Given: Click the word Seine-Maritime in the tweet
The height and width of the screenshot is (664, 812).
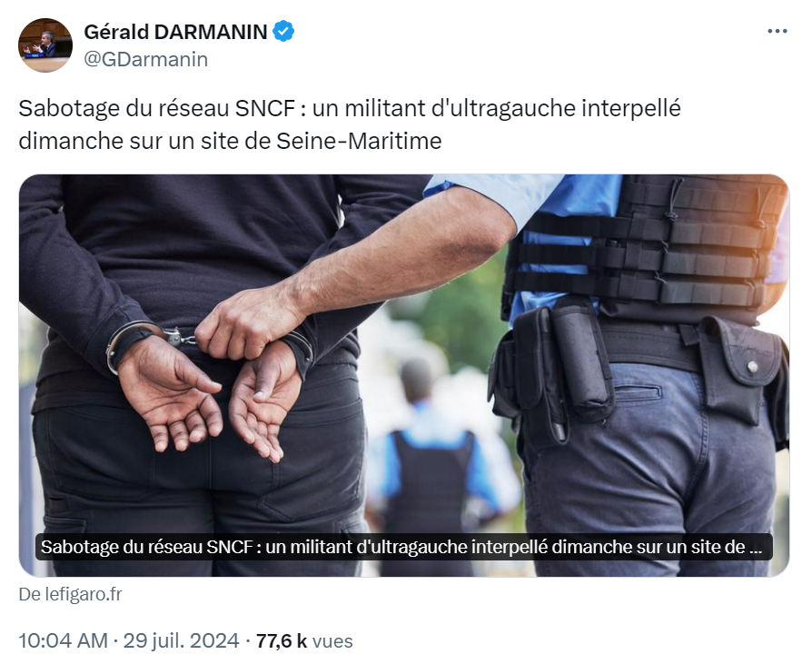Looking at the screenshot, I should (x=359, y=141).
